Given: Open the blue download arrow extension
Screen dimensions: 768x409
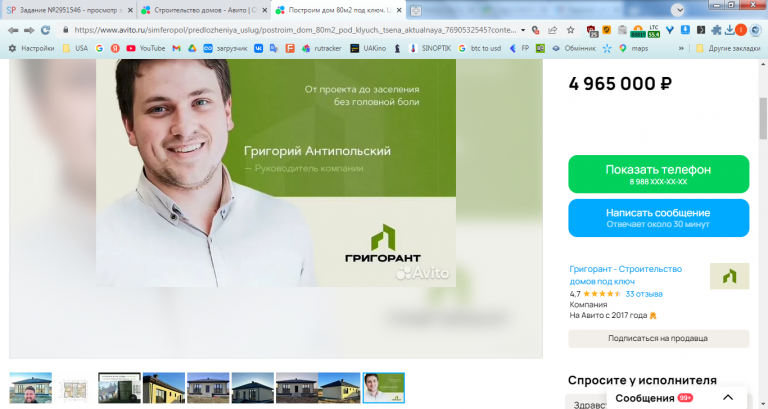Looking at the screenshot, I should pos(685,30).
